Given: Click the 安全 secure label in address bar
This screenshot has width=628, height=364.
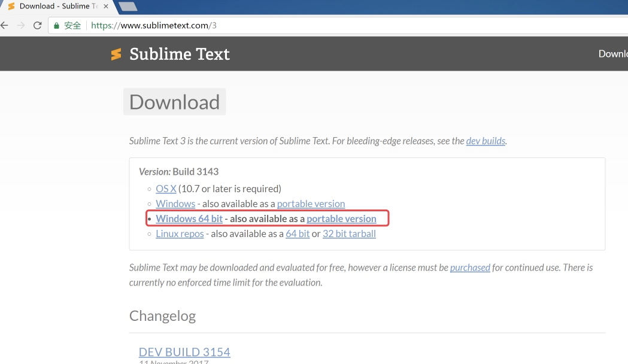Looking at the screenshot, I should [x=72, y=26].
